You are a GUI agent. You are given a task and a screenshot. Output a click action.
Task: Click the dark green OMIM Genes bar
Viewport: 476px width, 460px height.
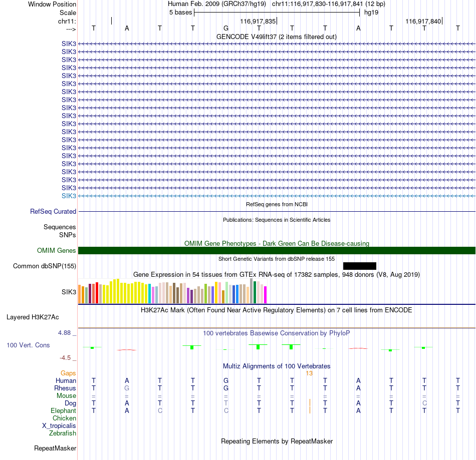point(277,250)
